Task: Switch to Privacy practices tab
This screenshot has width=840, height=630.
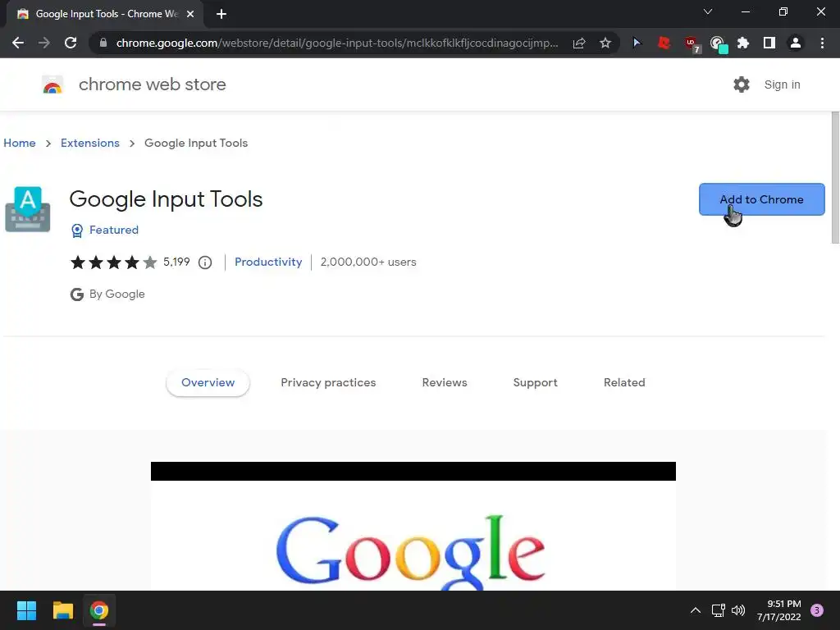Action: [328, 382]
